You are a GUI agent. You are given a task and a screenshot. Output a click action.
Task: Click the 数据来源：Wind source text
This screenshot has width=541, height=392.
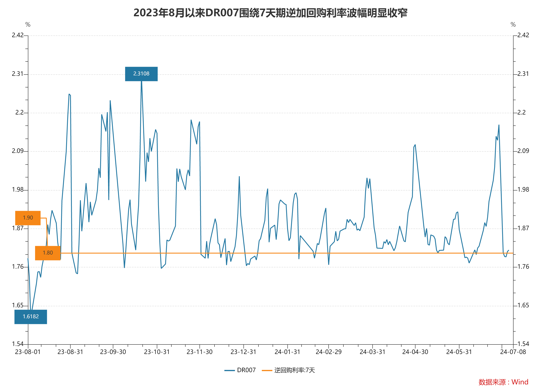[503, 382]
